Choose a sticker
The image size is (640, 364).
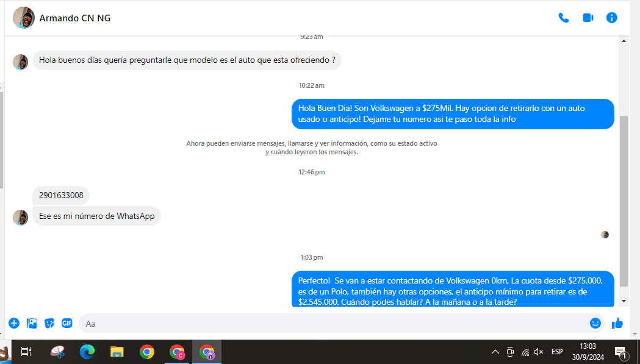(x=49, y=323)
